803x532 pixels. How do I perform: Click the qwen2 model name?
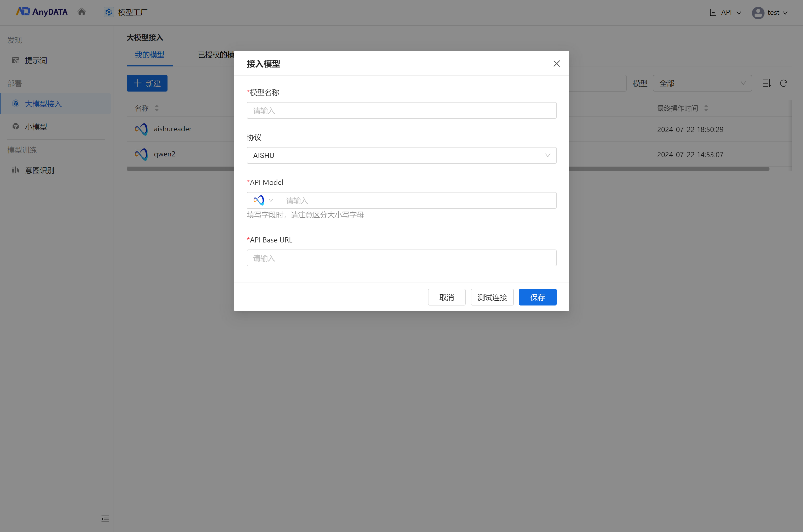tap(164, 154)
